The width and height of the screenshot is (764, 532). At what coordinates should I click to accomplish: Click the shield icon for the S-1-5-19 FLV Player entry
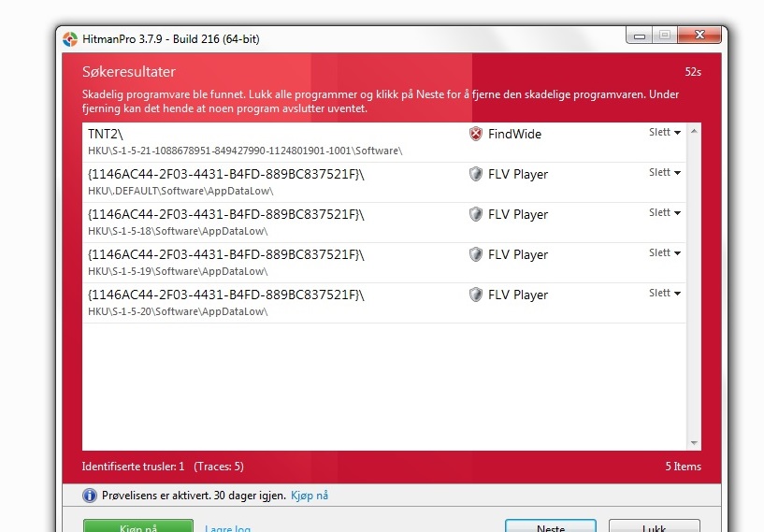pos(476,254)
